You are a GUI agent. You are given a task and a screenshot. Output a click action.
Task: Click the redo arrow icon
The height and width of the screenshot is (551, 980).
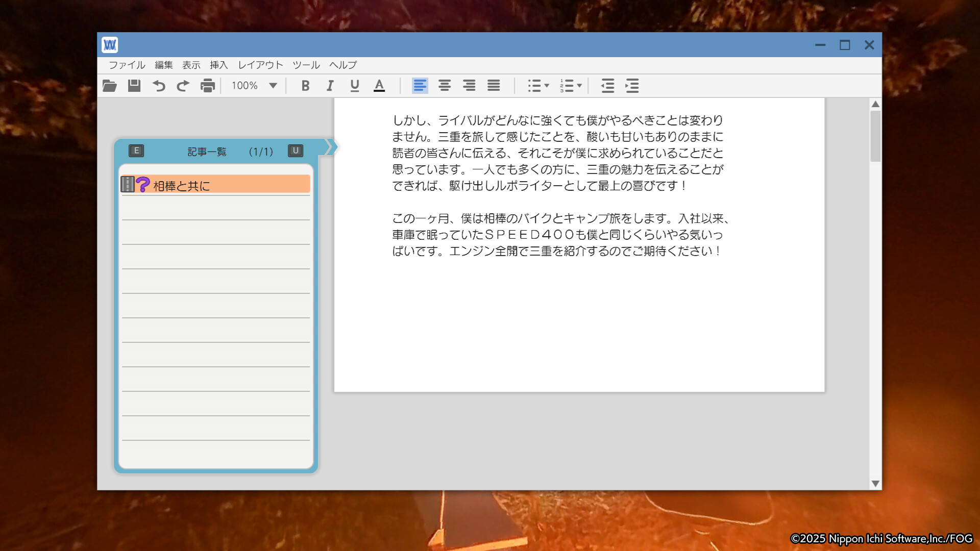pos(183,86)
